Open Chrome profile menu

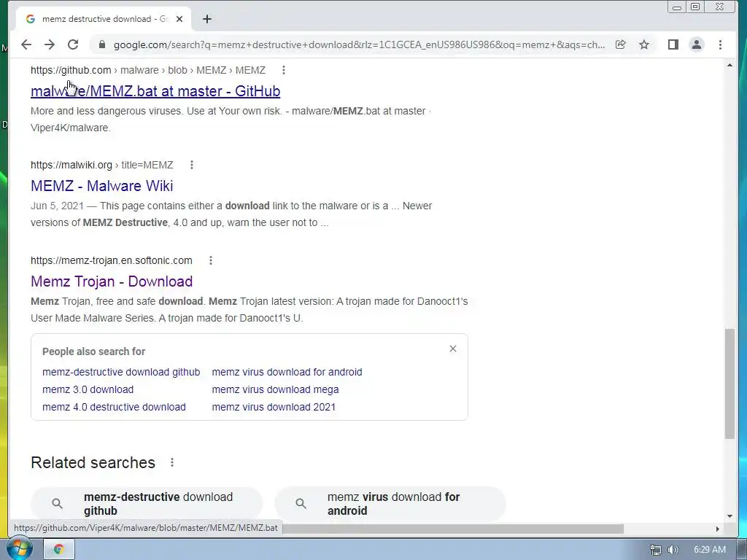point(697,44)
